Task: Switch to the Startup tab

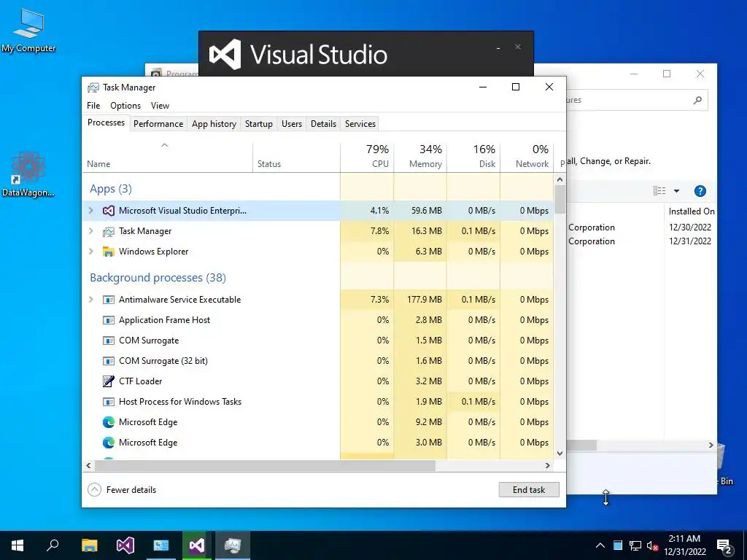Action: [x=259, y=124]
